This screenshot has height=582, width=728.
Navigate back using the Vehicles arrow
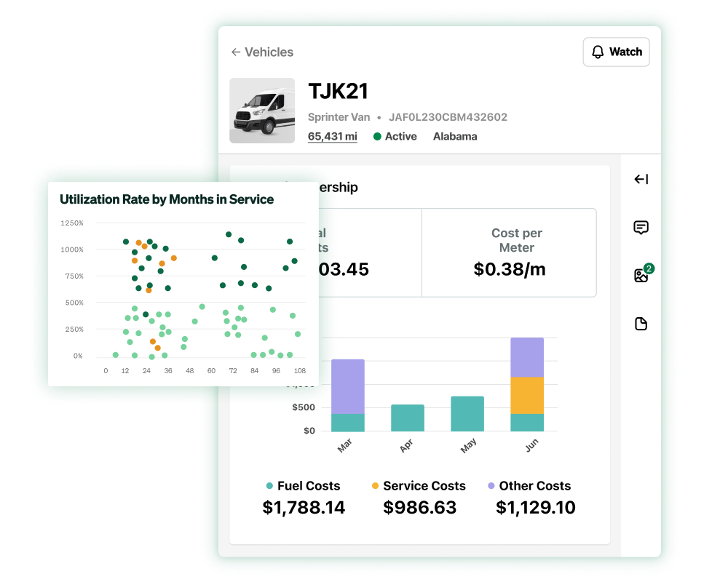(x=234, y=52)
